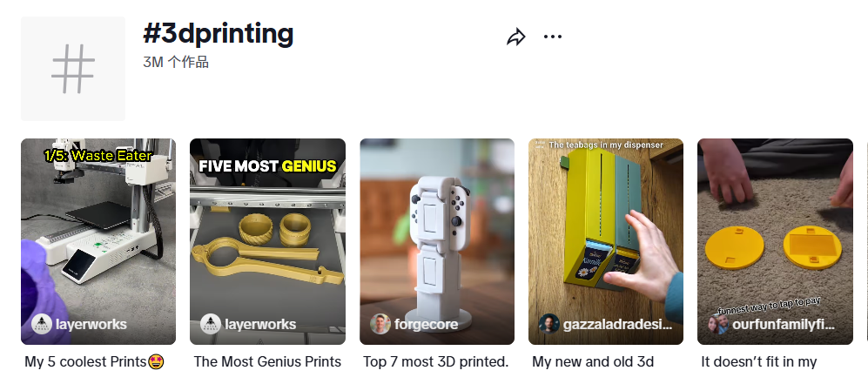Viewport: 868px width, 384px height.
Task: Click the share arrow icon
Action: pyautogui.click(x=516, y=37)
